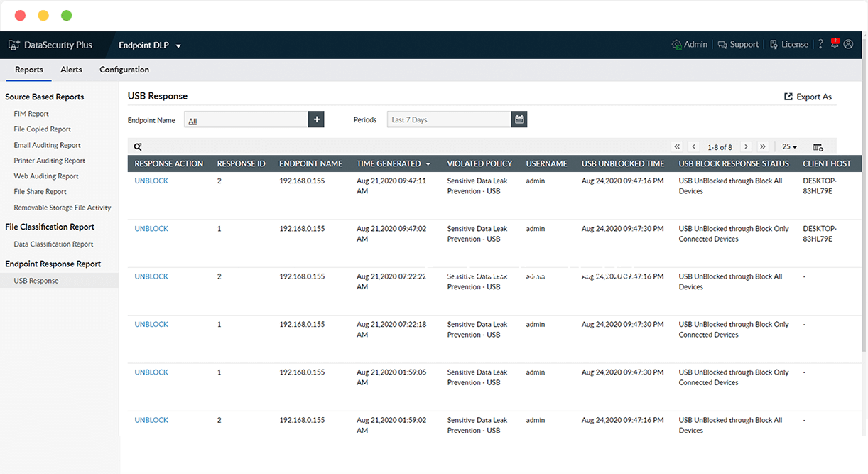This screenshot has height=474, width=868.
Task: Click UNBLOCK link for 09:47:11 AM row
Action: click(151, 181)
